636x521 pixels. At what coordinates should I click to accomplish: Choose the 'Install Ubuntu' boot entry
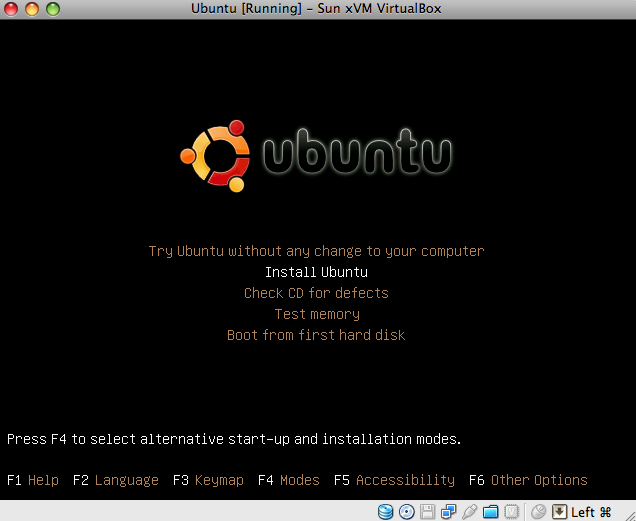[x=316, y=272]
